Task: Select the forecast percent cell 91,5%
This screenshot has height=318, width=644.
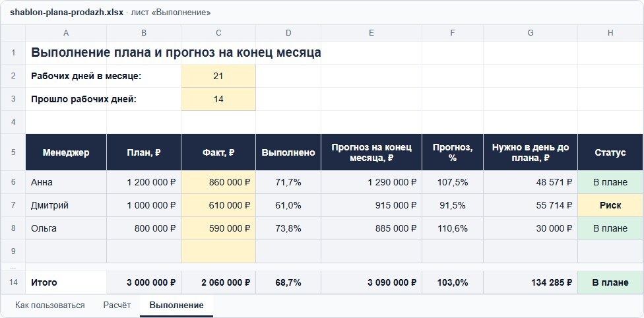Action: 453,205
